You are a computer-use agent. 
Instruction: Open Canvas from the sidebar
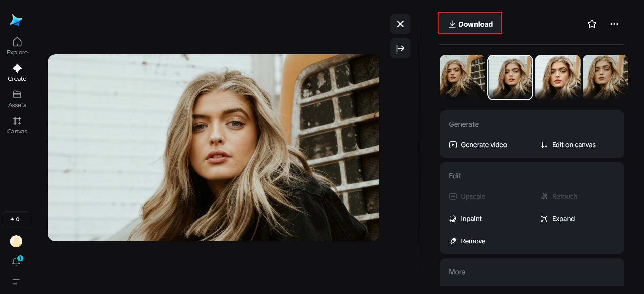17,125
